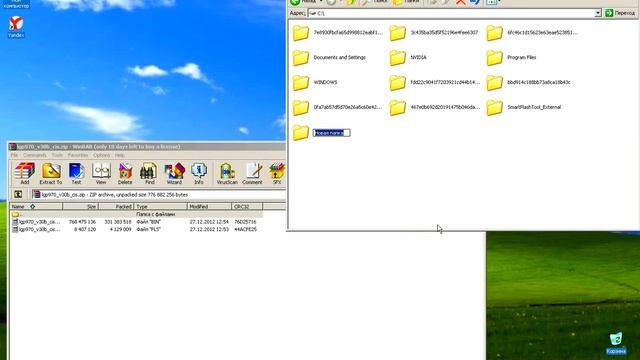Click the new folder name edit box
This screenshot has width=640, height=360.
pos(331,133)
